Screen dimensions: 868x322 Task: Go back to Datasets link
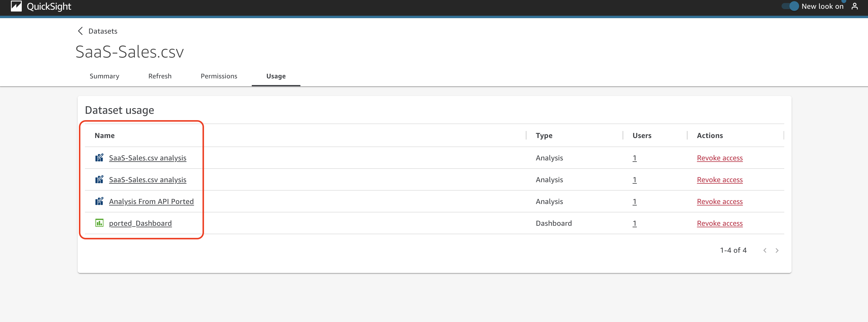(103, 31)
